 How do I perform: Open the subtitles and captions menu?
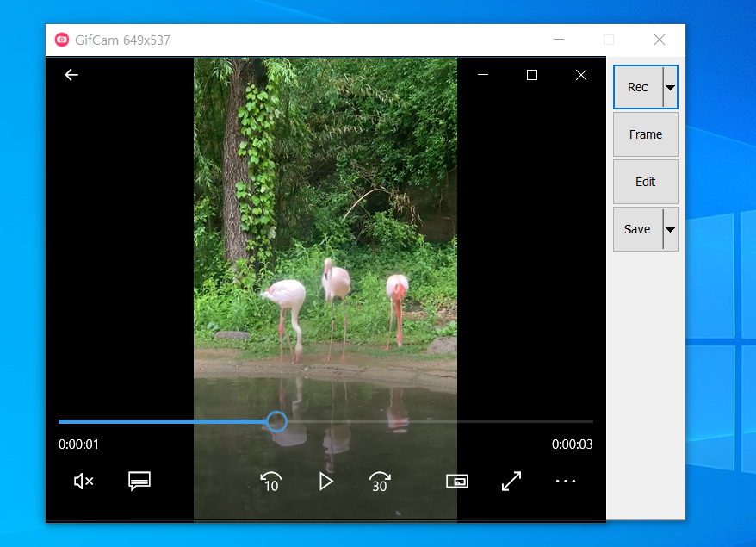pyautogui.click(x=139, y=481)
